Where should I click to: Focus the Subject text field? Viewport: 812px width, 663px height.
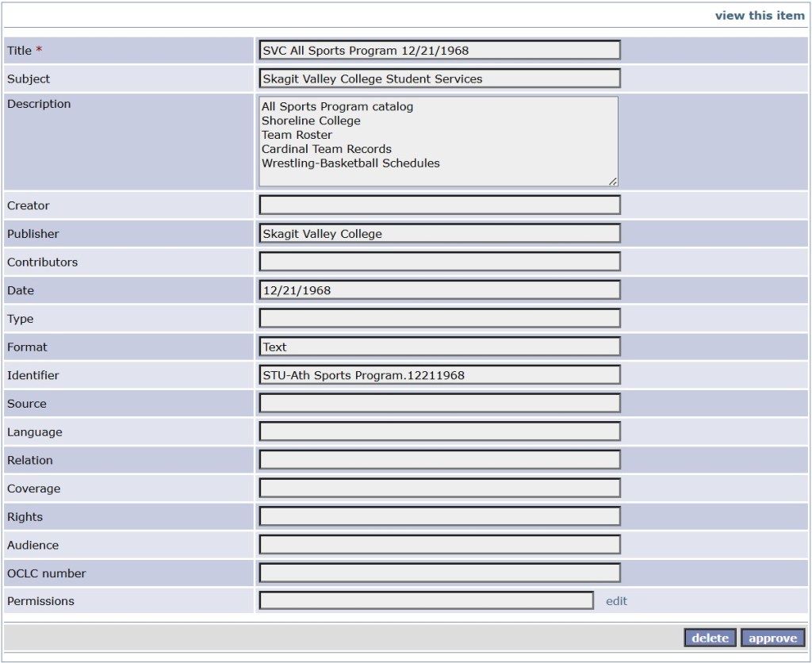pyautogui.click(x=439, y=79)
